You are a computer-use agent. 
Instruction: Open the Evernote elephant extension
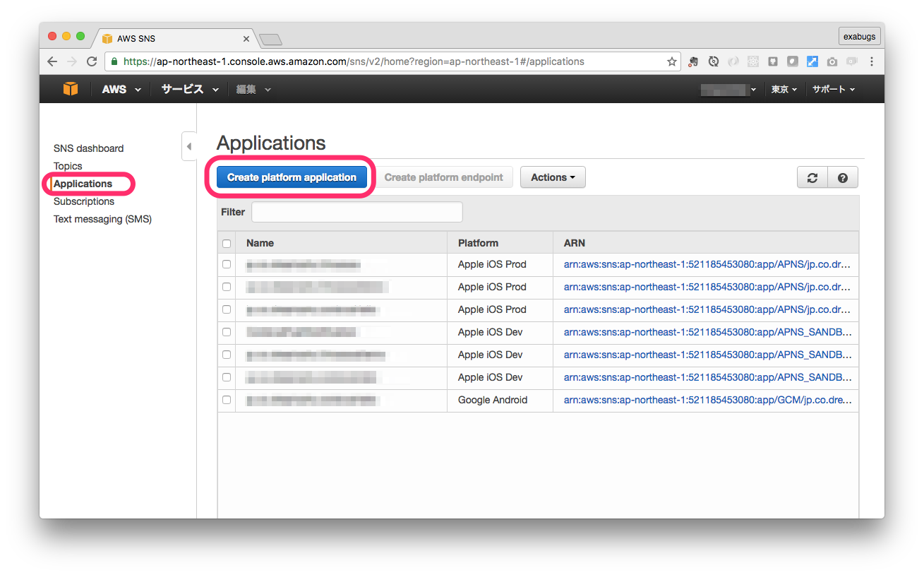[694, 61]
